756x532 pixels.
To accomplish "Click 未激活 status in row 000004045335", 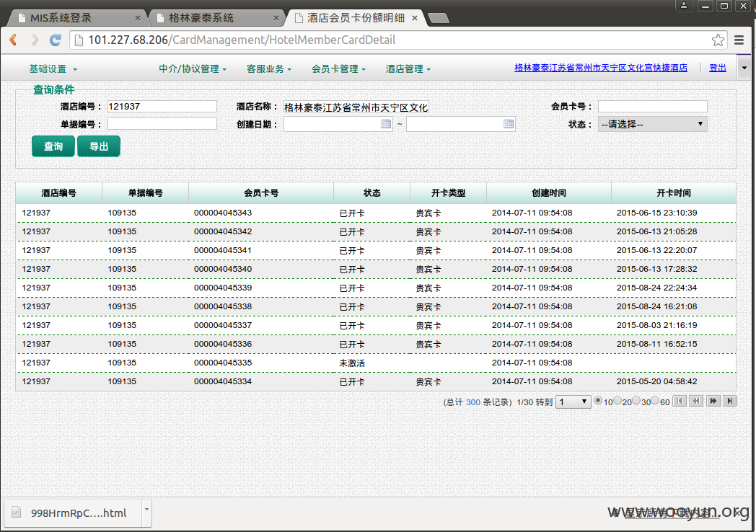I will coord(352,363).
